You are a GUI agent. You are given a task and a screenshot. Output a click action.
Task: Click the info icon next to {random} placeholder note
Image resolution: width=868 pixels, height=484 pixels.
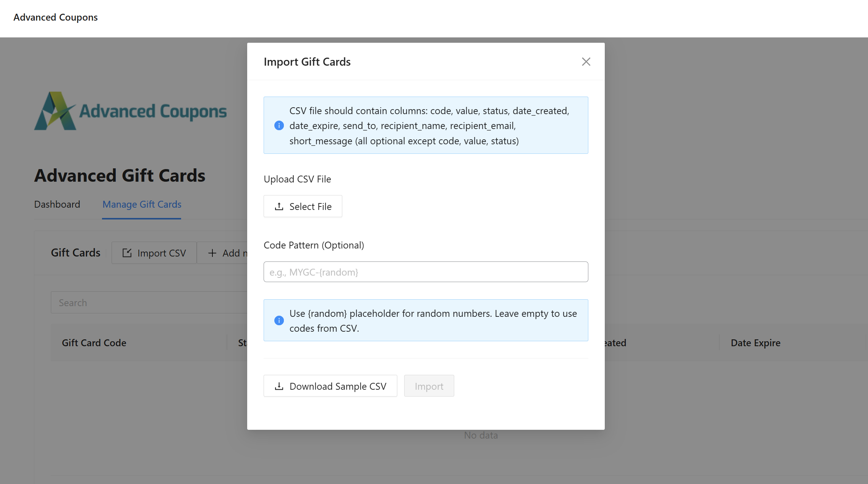[279, 321]
